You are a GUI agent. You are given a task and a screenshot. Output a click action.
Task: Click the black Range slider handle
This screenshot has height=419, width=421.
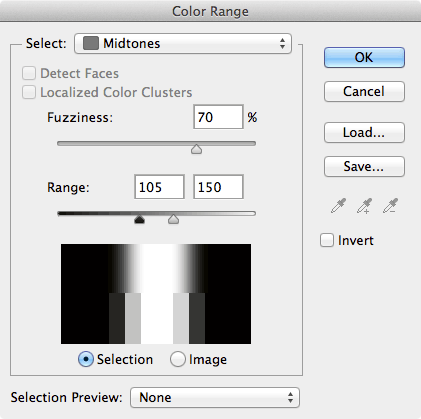(x=139, y=219)
